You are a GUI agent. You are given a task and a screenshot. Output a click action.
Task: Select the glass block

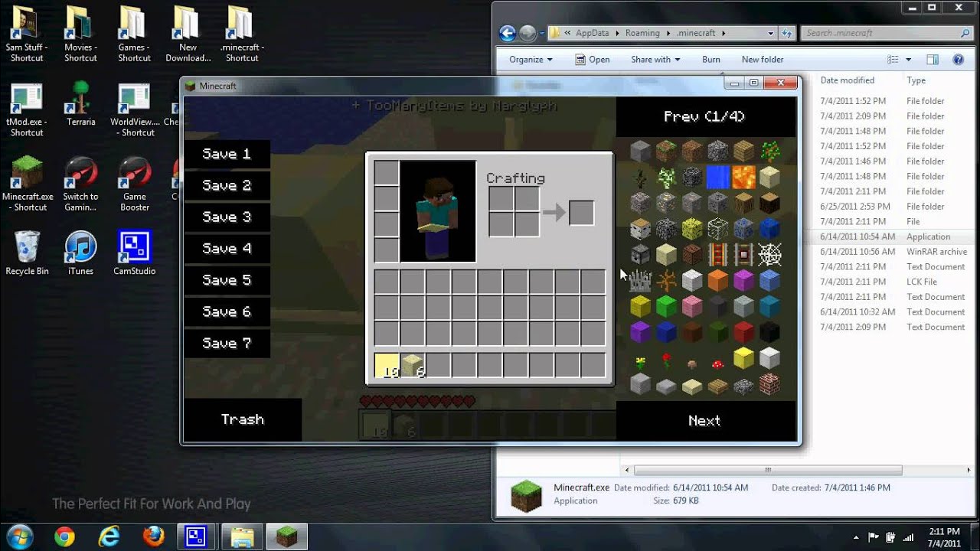coord(717,229)
